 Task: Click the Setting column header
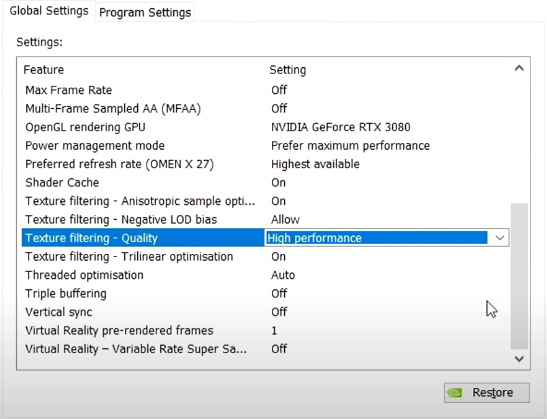tap(288, 70)
